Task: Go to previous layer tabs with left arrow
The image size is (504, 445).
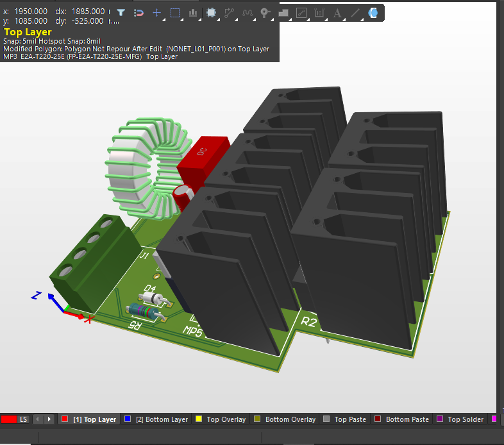Action: click(x=38, y=419)
